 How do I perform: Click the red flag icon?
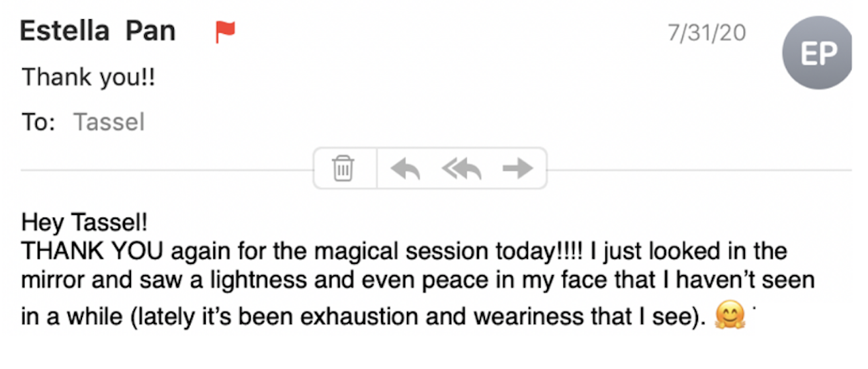[226, 31]
